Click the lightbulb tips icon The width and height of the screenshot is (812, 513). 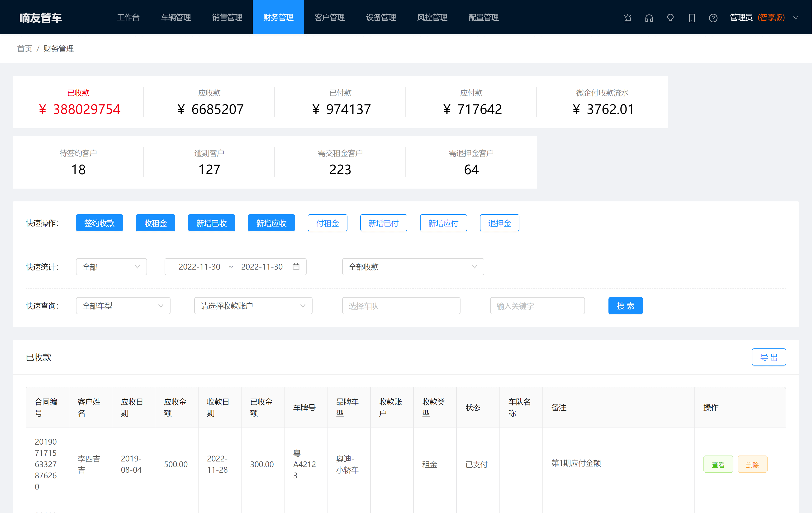click(670, 18)
